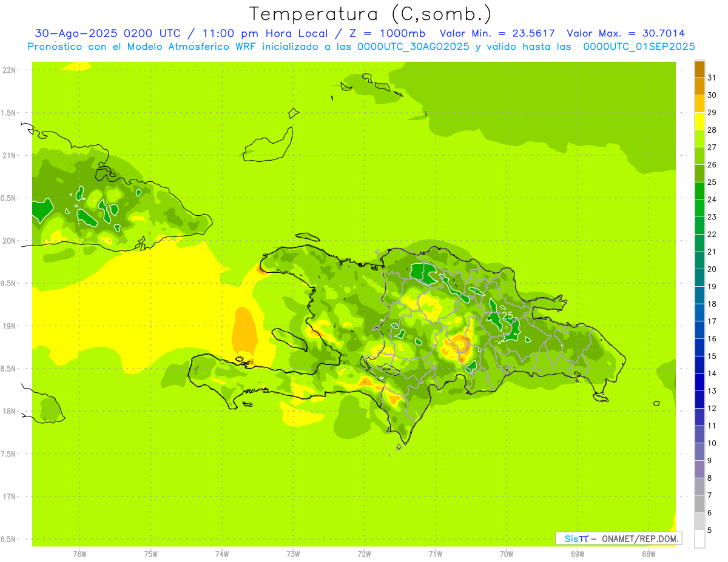Click the legend value "20" on the color bar
The image size is (728, 562).
(712, 269)
